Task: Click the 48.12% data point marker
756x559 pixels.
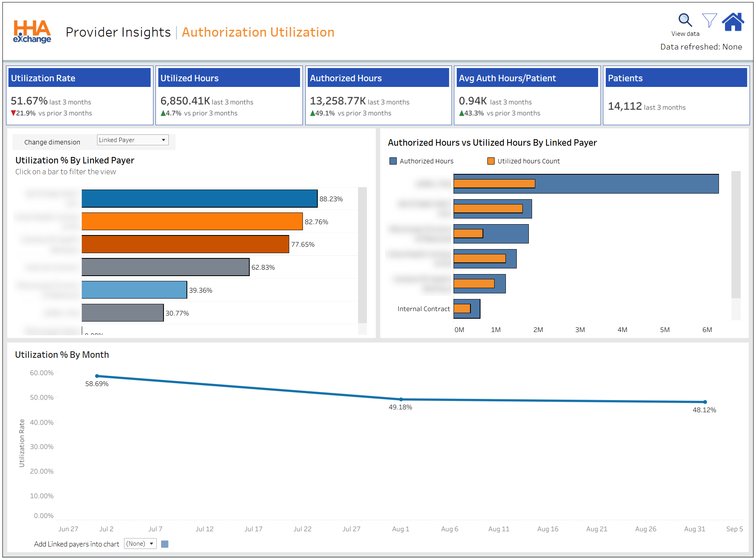Action: pyautogui.click(x=705, y=402)
